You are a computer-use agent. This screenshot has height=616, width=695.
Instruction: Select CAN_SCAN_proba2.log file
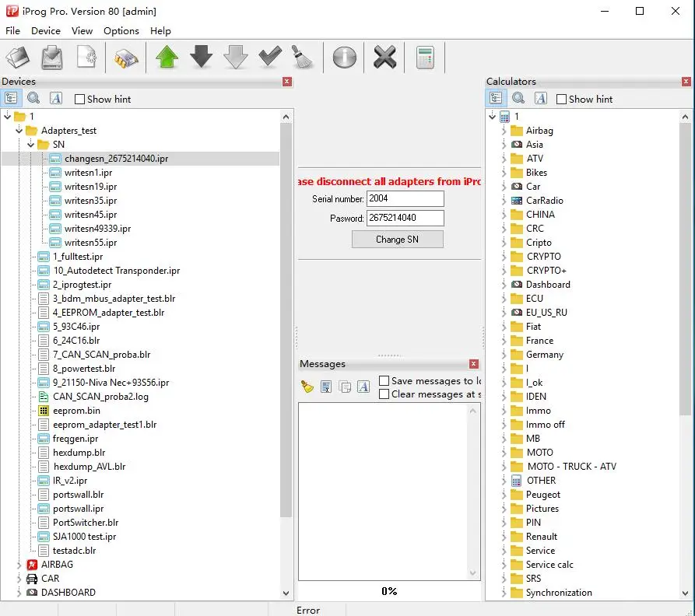coord(100,397)
